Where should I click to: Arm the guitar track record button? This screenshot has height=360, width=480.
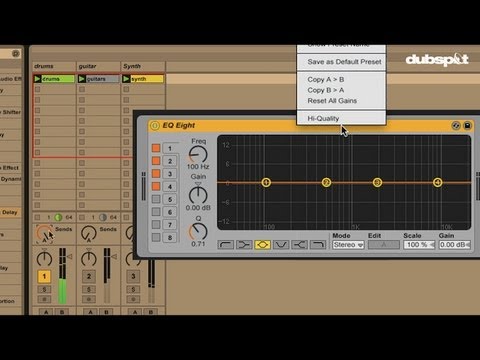pos(89,299)
